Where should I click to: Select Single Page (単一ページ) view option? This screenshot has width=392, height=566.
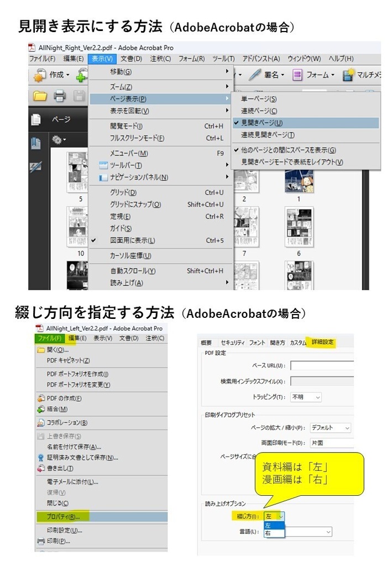pos(306,99)
